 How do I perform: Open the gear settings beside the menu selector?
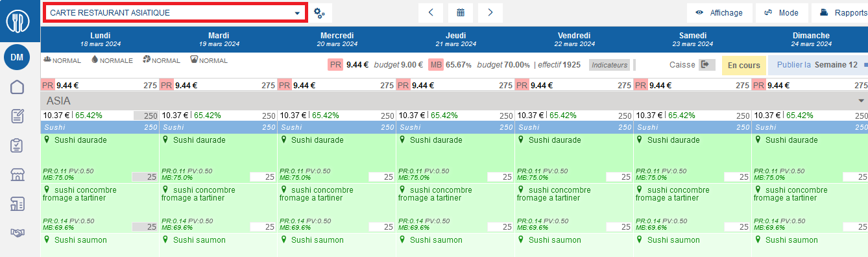pyautogui.click(x=319, y=12)
